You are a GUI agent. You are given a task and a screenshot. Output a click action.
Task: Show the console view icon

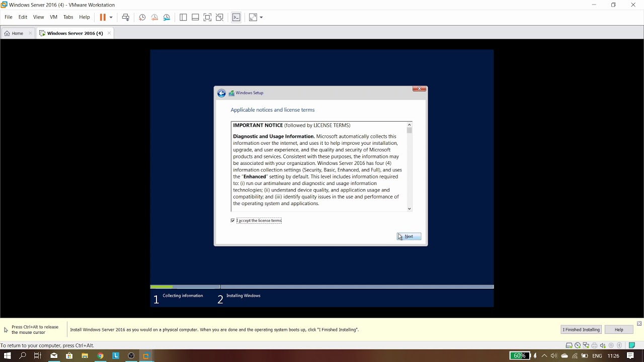(236, 17)
